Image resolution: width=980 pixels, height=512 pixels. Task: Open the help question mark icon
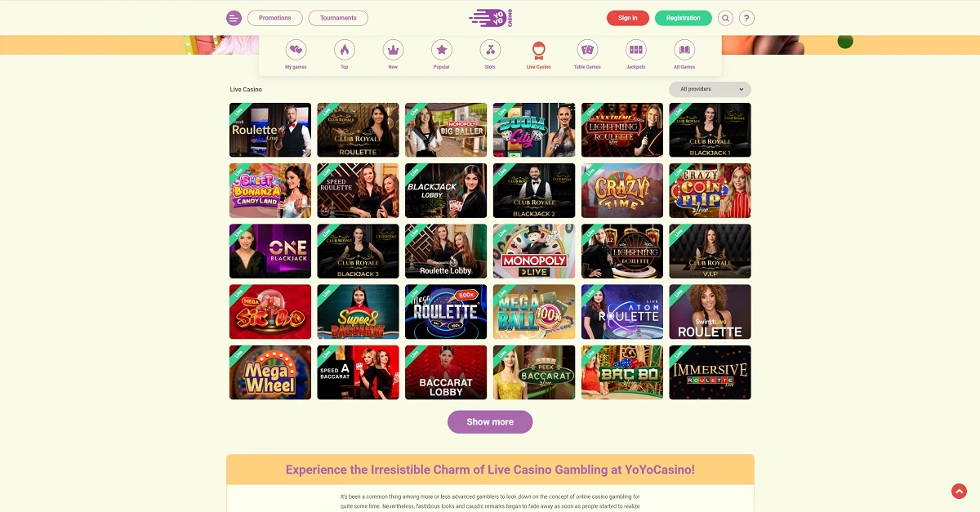tap(746, 18)
